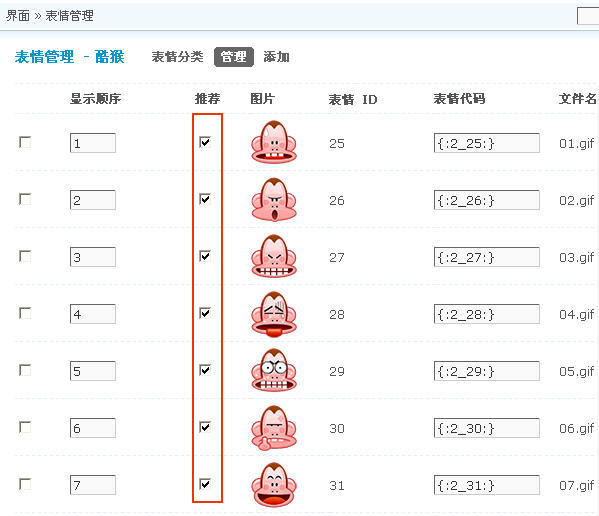Screen dimensions: 599x516
Task: Click the angry monkey emoticon with ID 26
Action: tap(274, 199)
